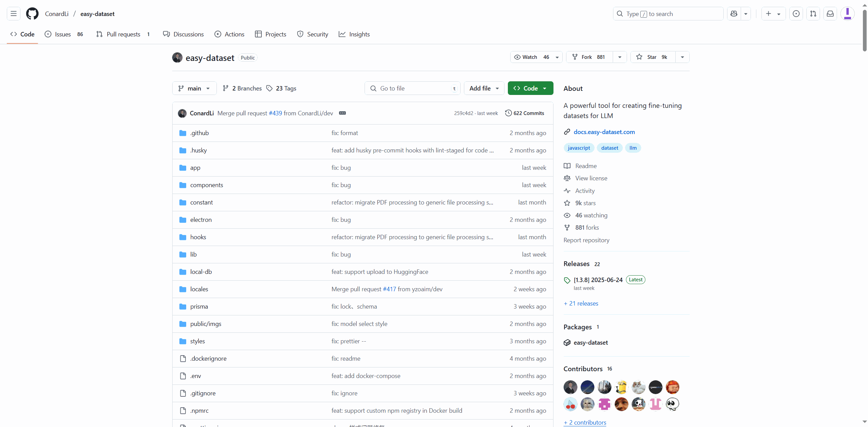This screenshot has width=868, height=427.
Task: Open the Projects tab
Action: (271, 34)
